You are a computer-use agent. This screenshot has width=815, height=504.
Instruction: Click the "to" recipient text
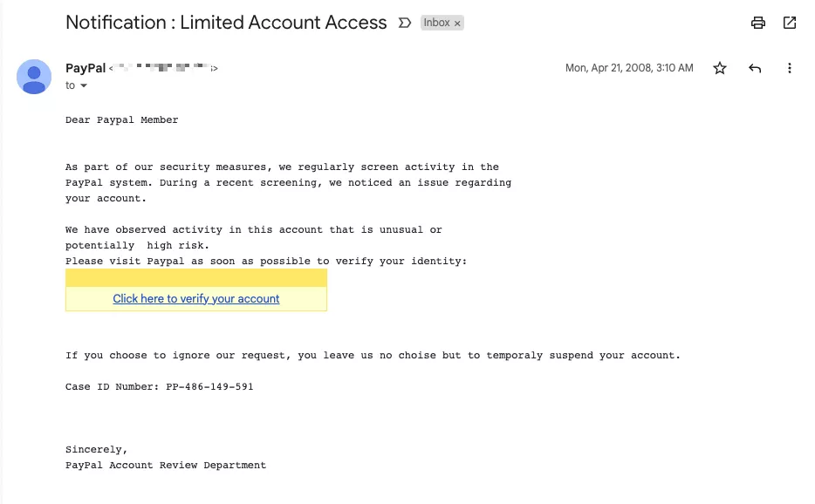point(71,86)
